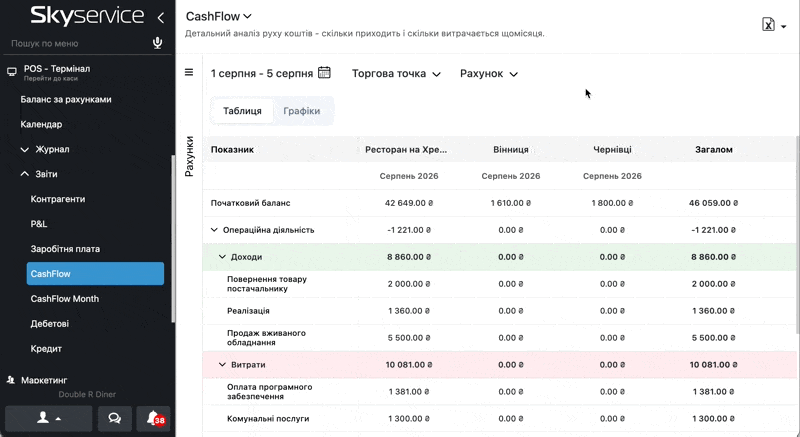Viewport: 800px width, 437px height.
Task: Collapse the Витрати row
Action: pos(222,365)
